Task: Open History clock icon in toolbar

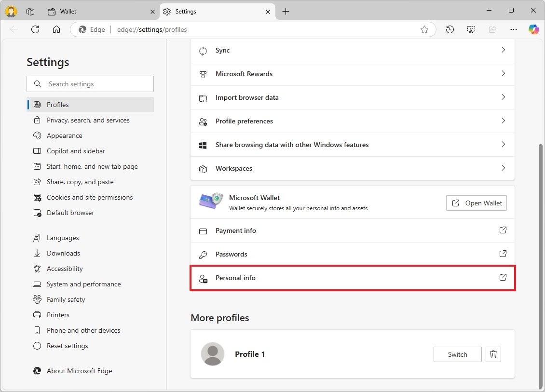Action: click(x=450, y=29)
